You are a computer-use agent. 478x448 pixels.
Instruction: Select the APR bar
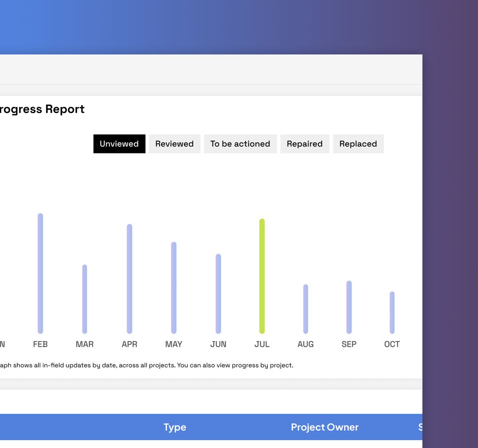pyautogui.click(x=129, y=279)
